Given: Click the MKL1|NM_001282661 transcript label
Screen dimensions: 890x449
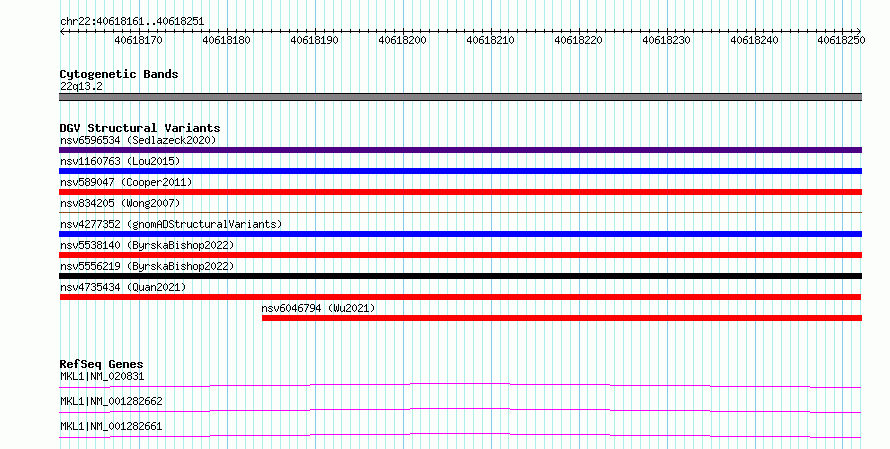Looking at the screenshot, I should coord(111,426).
